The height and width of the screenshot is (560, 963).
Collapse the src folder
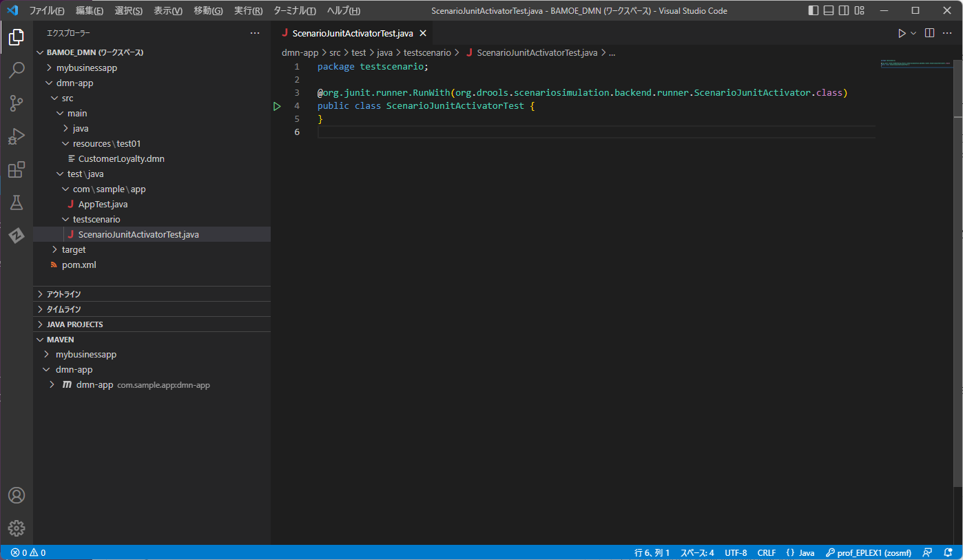[152, 98]
